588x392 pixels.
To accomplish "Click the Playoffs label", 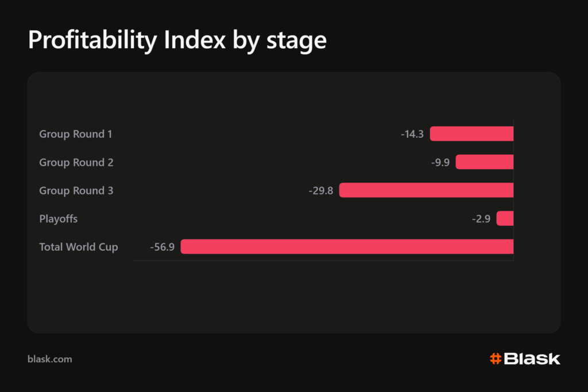I will tap(59, 219).
